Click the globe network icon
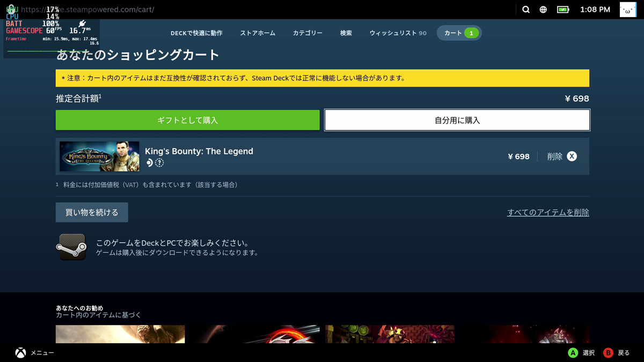644x362 pixels. pos(543,10)
